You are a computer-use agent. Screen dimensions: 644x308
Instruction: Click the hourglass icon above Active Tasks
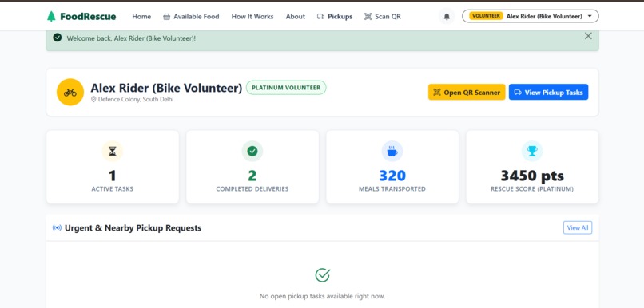(113, 152)
